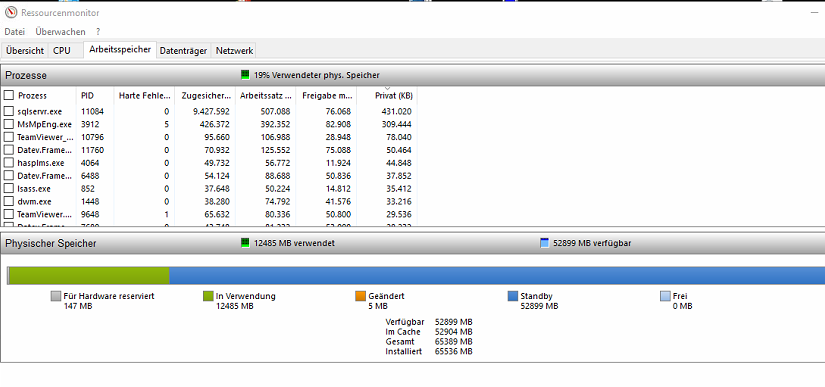The height and width of the screenshot is (387, 825).
Task: Open the Datei menu
Action: [15, 32]
